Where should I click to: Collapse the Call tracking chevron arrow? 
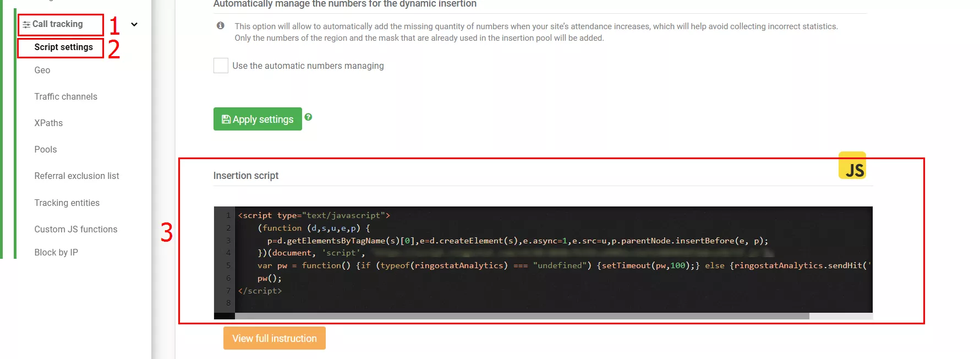[x=134, y=24]
